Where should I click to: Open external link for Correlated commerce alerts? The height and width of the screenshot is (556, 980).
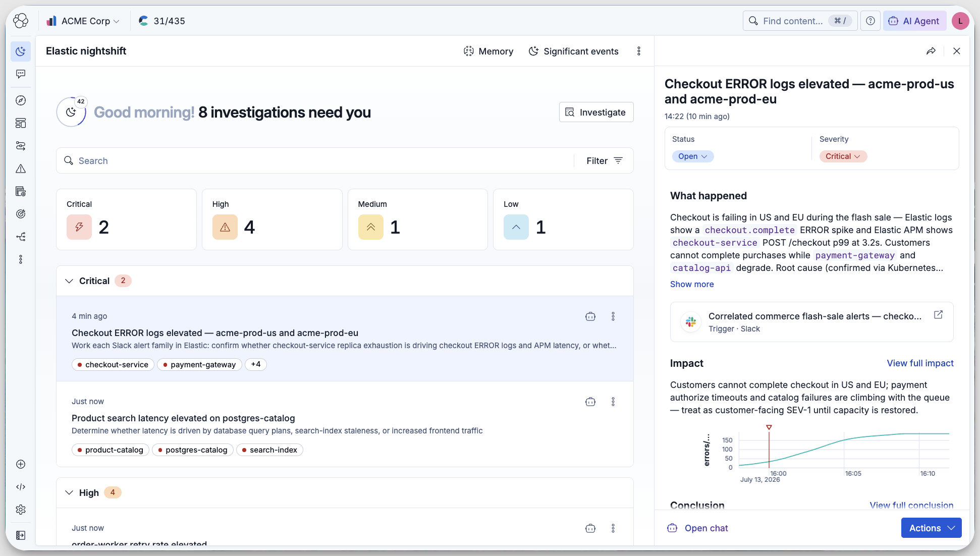pyautogui.click(x=938, y=315)
